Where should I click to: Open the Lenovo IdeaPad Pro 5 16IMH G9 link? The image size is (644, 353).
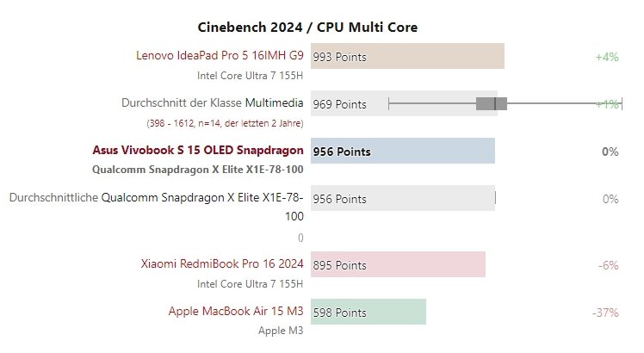220,57
